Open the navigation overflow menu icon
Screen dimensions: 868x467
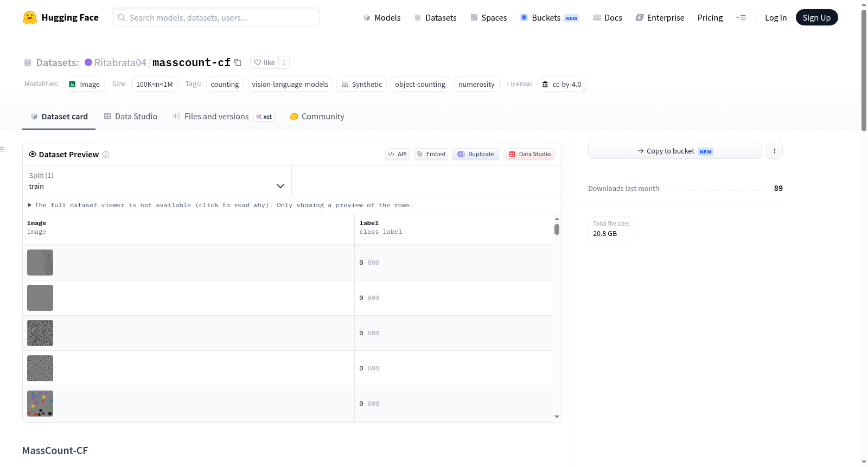tap(741, 17)
